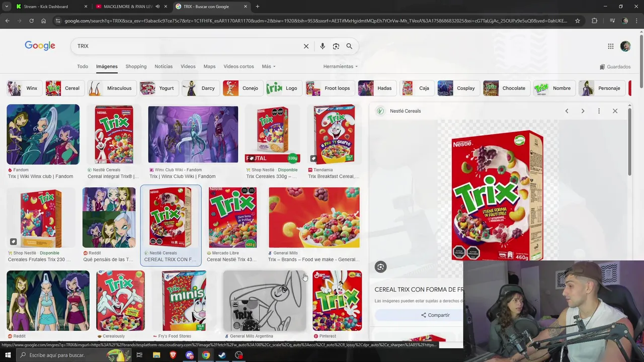Switch to the Videos tab
644x362 pixels.
coord(188,66)
